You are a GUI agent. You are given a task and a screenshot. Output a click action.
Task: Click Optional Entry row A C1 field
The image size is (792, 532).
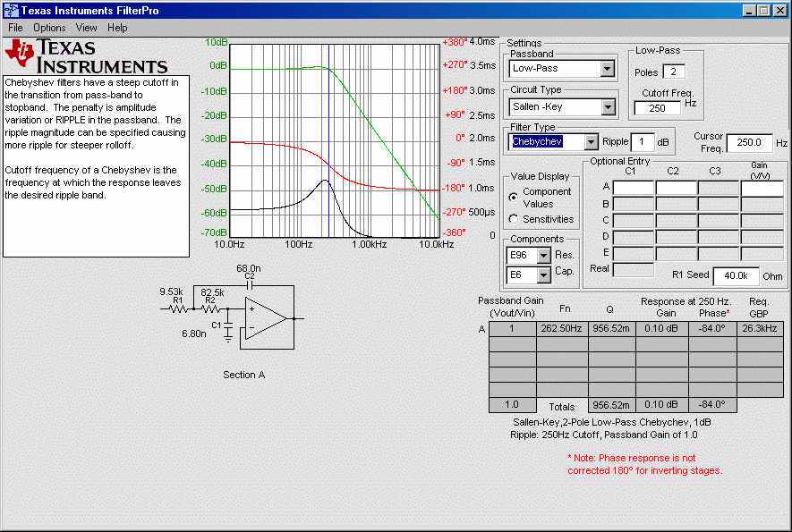(634, 188)
